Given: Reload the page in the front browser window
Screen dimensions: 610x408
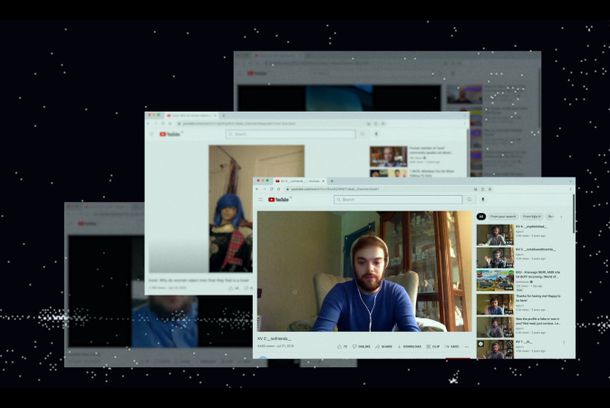Looking at the screenshot, I should [272, 189].
